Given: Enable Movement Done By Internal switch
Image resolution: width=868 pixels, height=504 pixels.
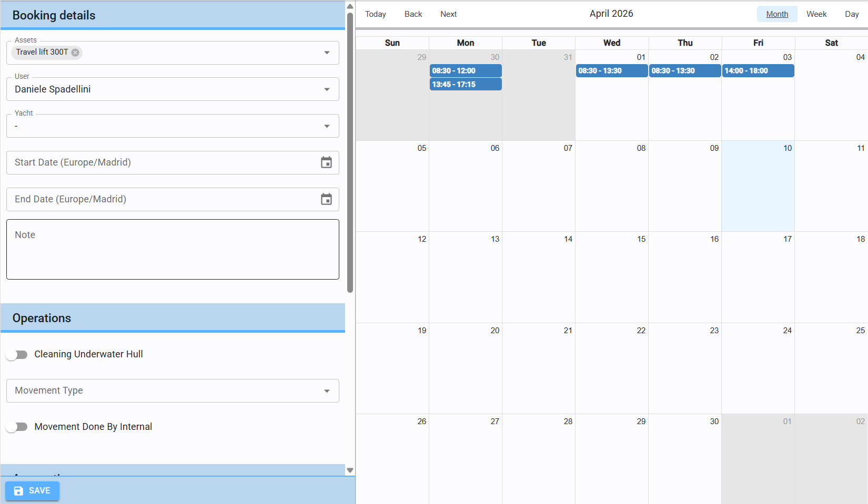Looking at the screenshot, I should [x=17, y=427].
